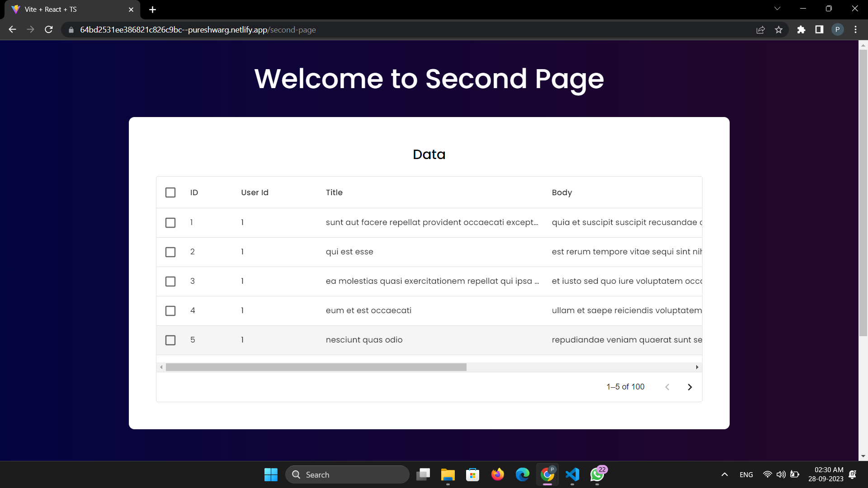
Task: Reload the current page
Action: [48, 29]
